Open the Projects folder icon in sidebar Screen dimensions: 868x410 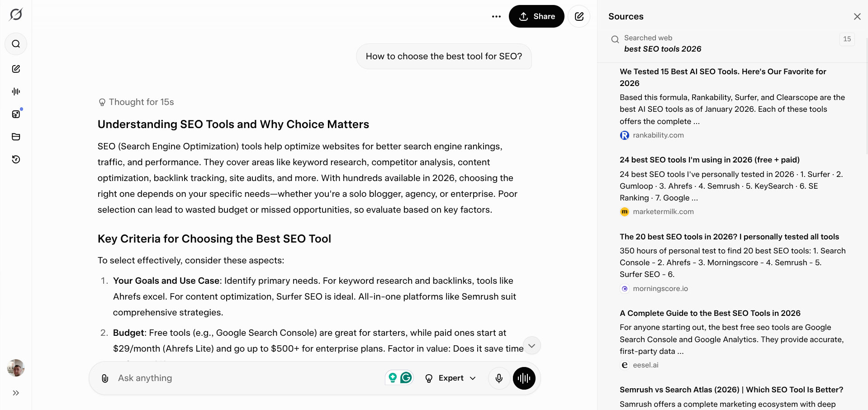pos(16,137)
